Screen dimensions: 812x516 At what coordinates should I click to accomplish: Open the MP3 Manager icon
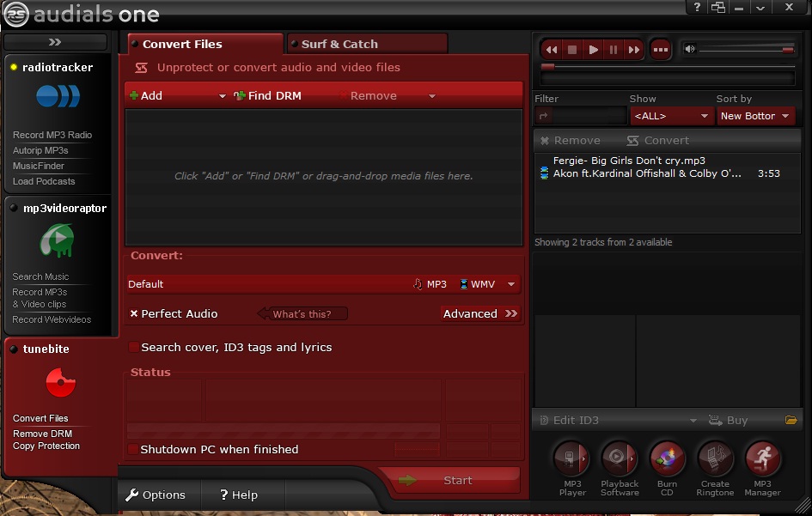click(x=762, y=458)
